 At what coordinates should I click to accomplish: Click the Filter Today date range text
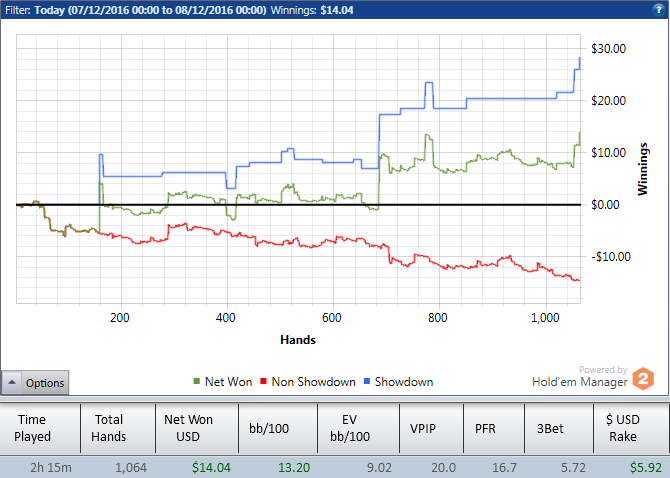pyautogui.click(x=135, y=10)
